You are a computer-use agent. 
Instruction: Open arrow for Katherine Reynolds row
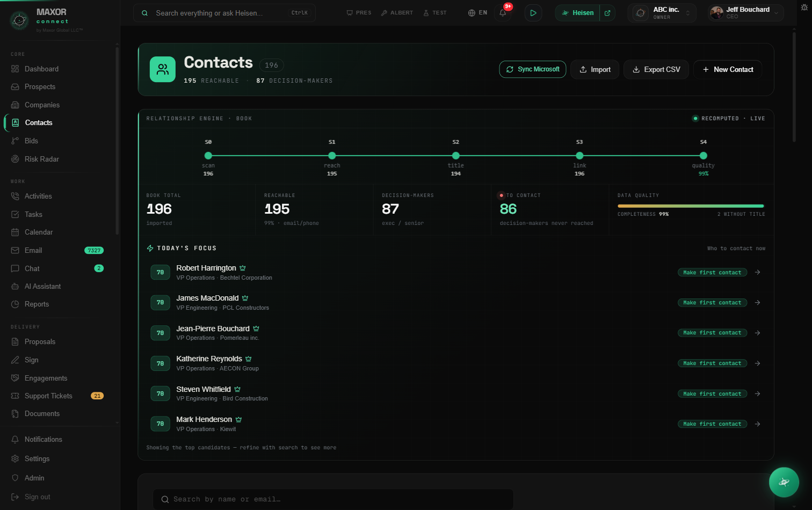[x=757, y=363]
